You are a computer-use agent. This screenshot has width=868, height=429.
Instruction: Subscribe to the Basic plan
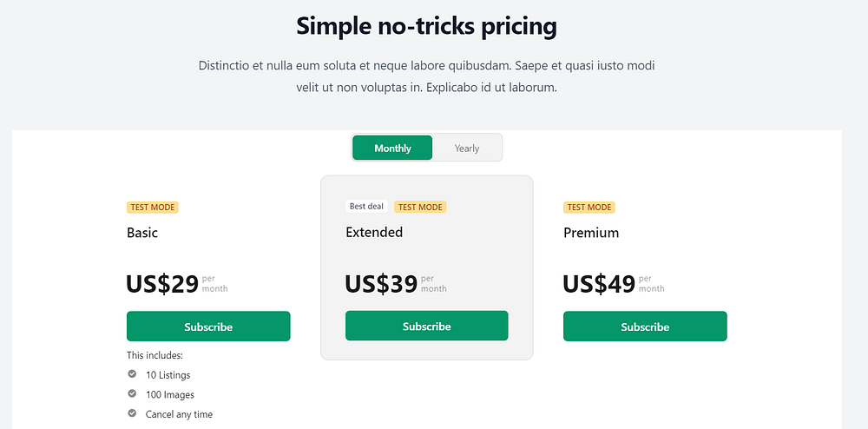(208, 327)
